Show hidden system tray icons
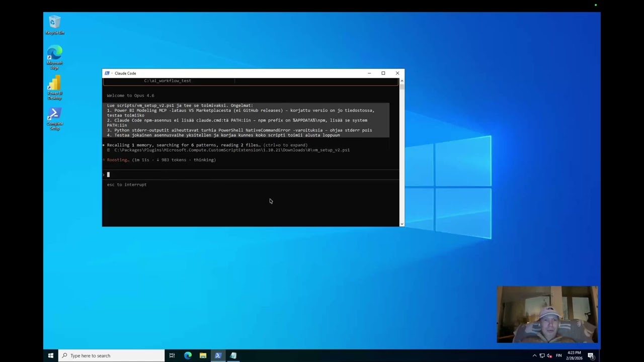The image size is (644, 362). pos(534,355)
